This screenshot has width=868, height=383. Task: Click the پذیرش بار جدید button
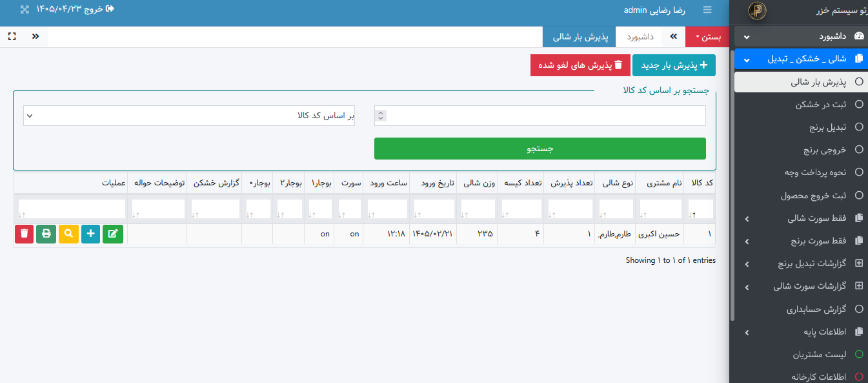pos(674,65)
